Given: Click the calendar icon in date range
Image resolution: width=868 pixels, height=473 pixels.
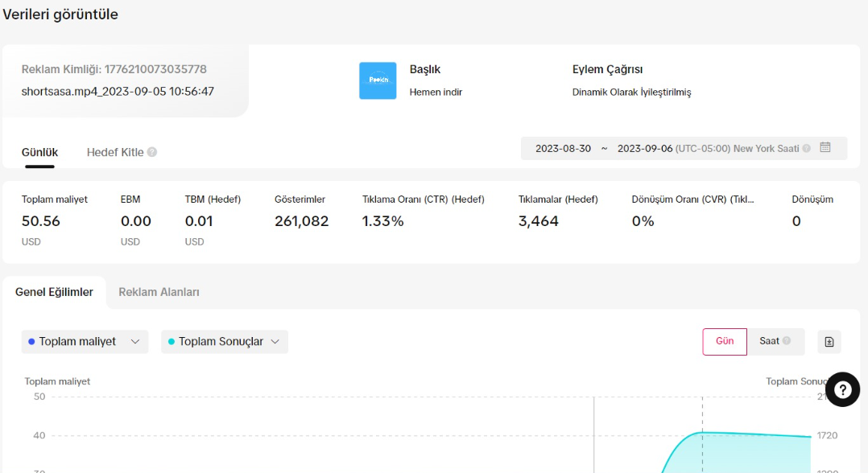Looking at the screenshot, I should tap(825, 147).
